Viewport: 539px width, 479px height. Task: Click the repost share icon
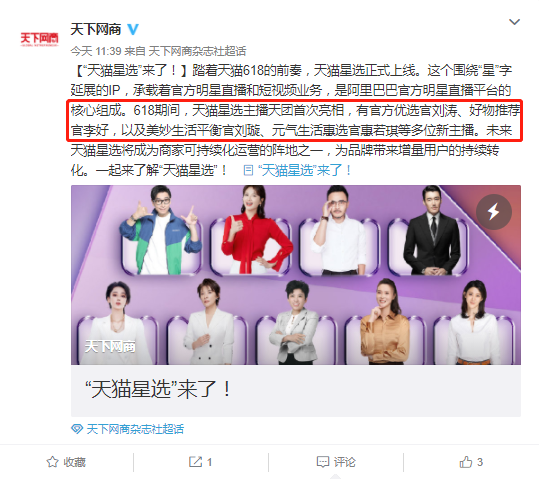(195, 461)
